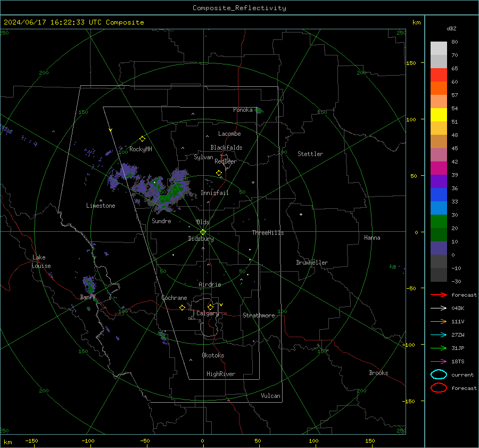Click the red forecast arrow in the legend

pyautogui.click(x=439, y=295)
